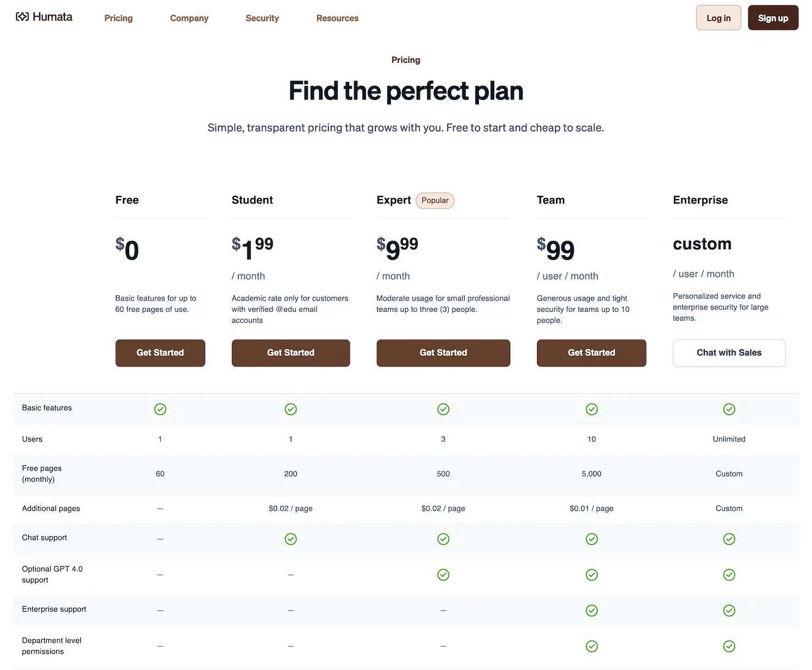The width and height of the screenshot is (812, 670).
Task: Click Get Started under the Expert plan
Action: pyautogui.click(x=443, y=353)
